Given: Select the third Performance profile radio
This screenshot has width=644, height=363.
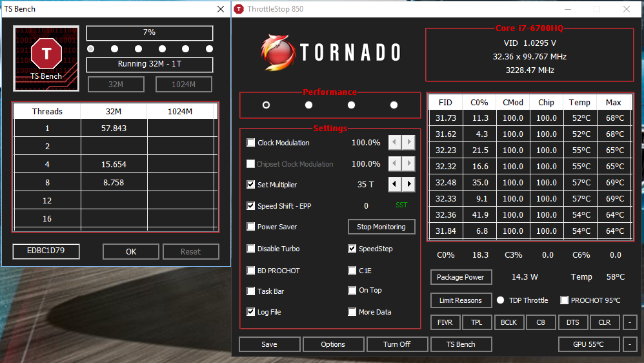Looking at the screenshot, I should 351,105.
